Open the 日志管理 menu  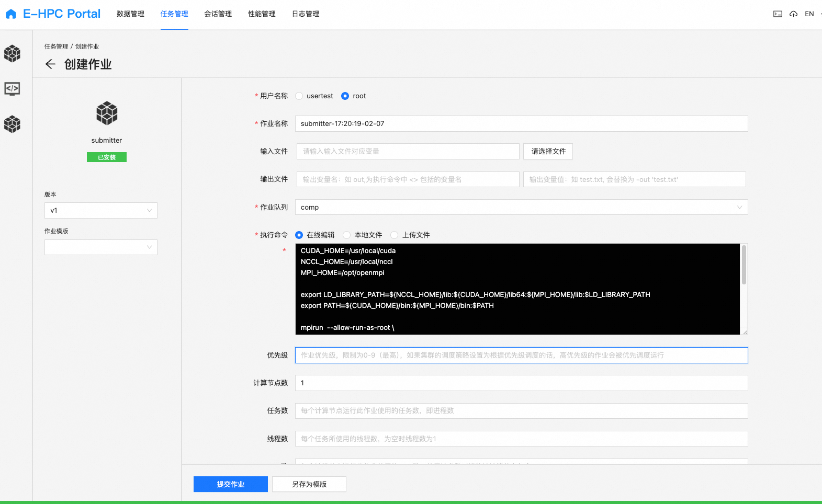306,14
